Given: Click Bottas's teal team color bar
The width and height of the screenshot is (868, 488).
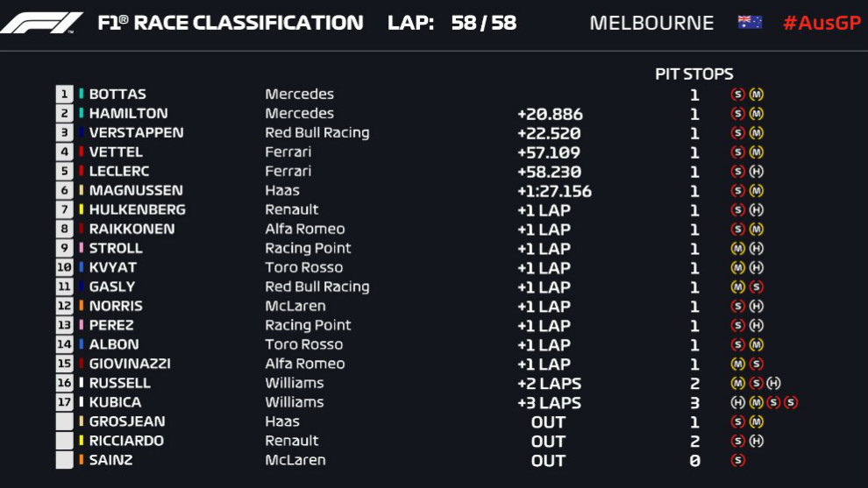Looking at the screenshot, I should point(82,95).
